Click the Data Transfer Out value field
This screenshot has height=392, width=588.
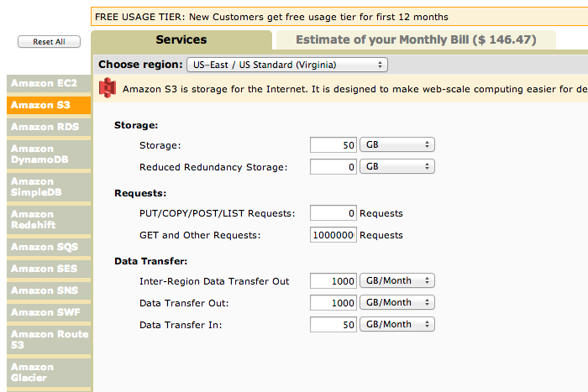333,302
